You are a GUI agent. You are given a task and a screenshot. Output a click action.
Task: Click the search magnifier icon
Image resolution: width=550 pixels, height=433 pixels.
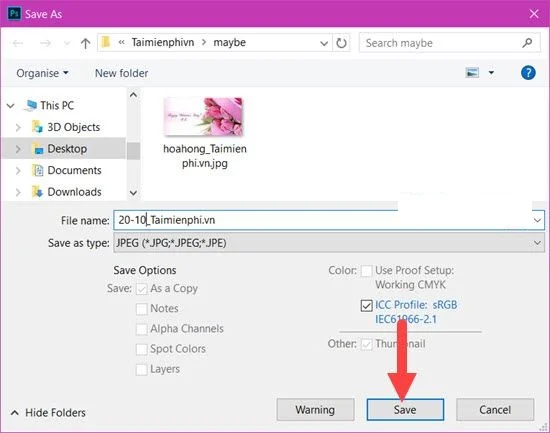coord(527,43)
